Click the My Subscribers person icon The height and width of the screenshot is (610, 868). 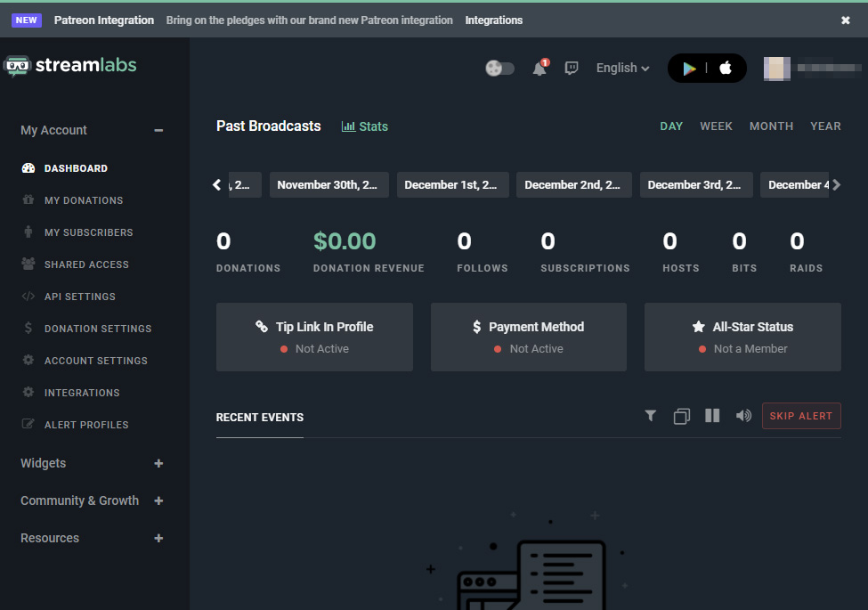[x=28, y=232]
